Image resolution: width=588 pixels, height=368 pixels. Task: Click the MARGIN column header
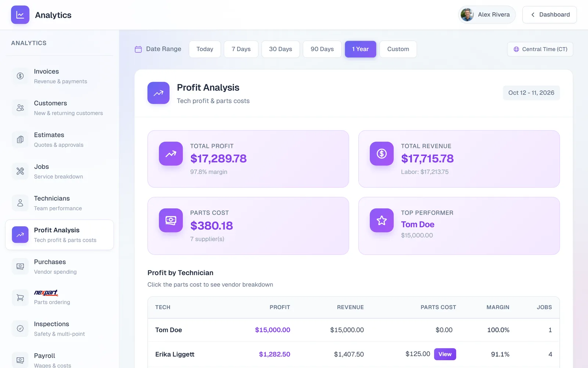pyautogui.click(x=498, y=307)
